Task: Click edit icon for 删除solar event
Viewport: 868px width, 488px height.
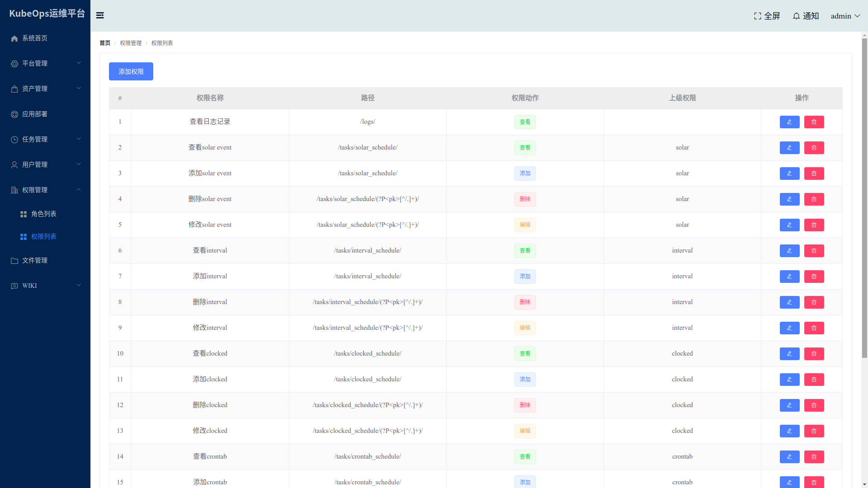Action: [789, 199]
